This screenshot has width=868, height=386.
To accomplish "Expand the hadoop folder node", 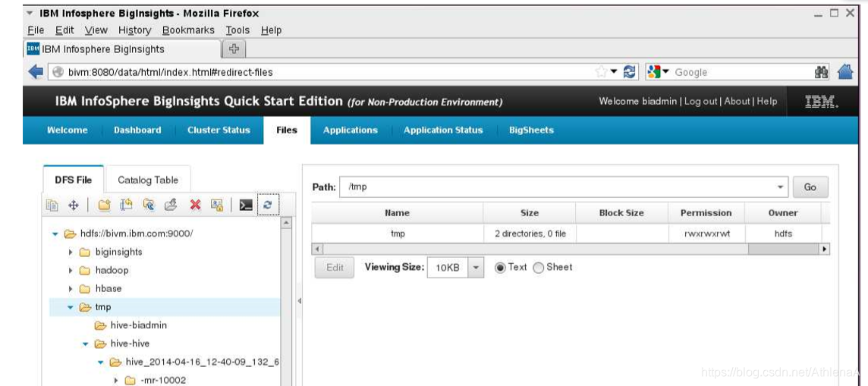I will click(71, 271).
